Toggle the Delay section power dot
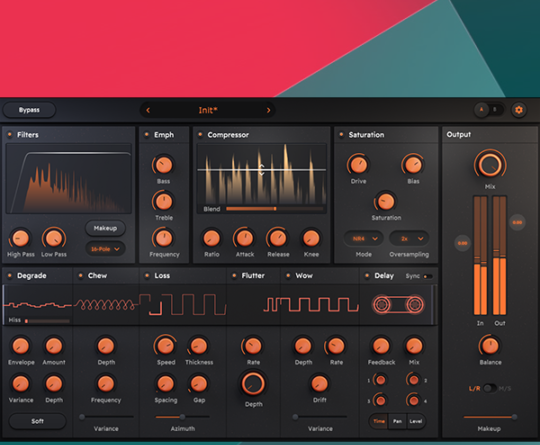The height and width of the screenshot is (445, 540). [367, 276]
